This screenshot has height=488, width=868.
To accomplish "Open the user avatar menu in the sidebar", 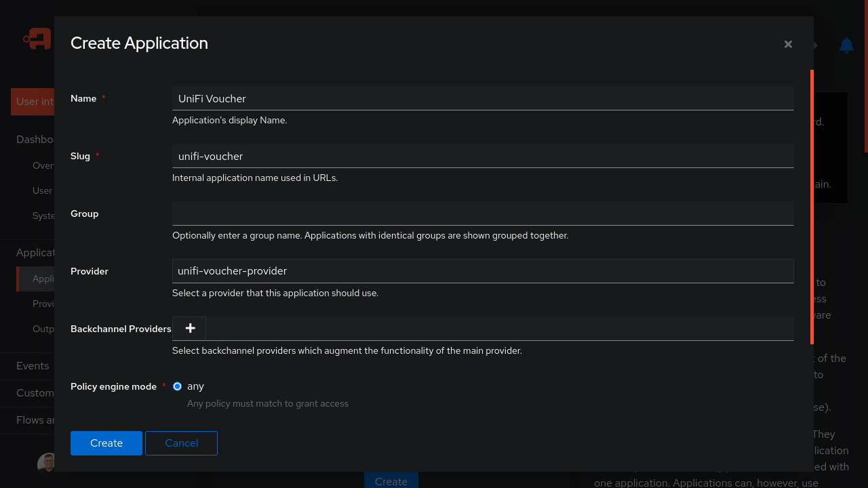I will [47, 463].
